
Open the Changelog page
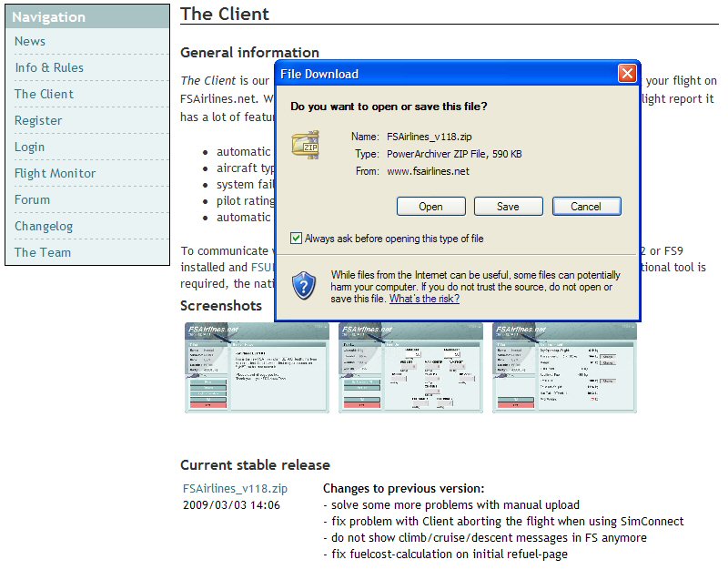(44, 226)
